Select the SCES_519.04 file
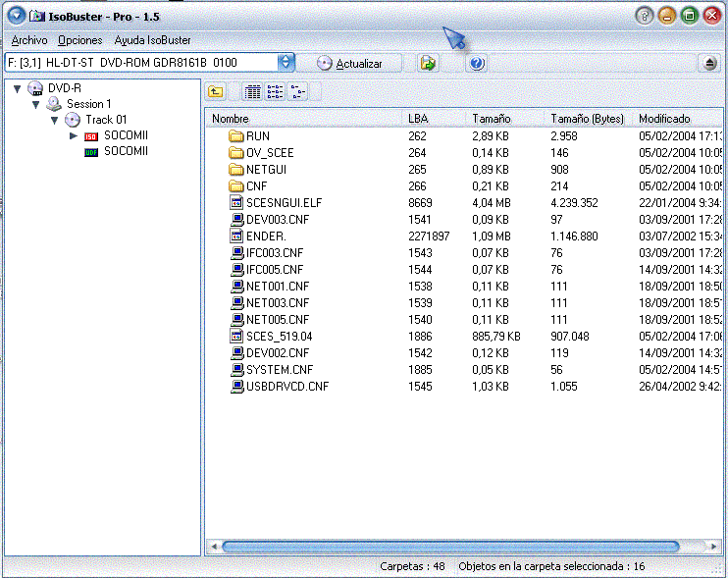 point(279,336)
